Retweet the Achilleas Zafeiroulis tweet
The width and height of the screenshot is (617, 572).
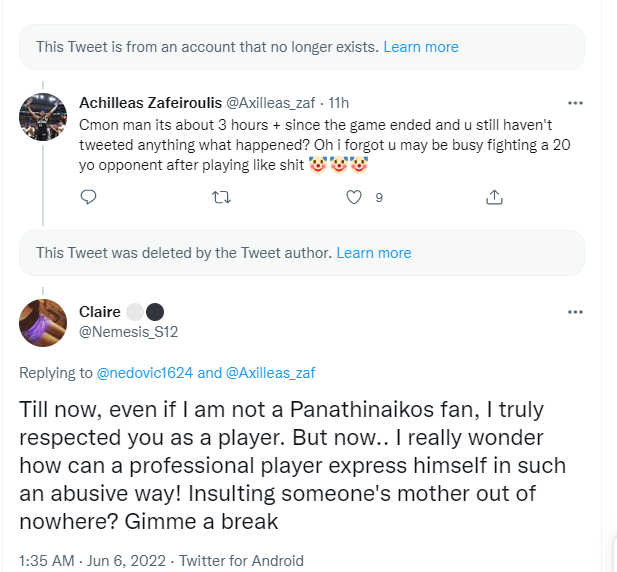pyautogui.click(x=222, y=198)
